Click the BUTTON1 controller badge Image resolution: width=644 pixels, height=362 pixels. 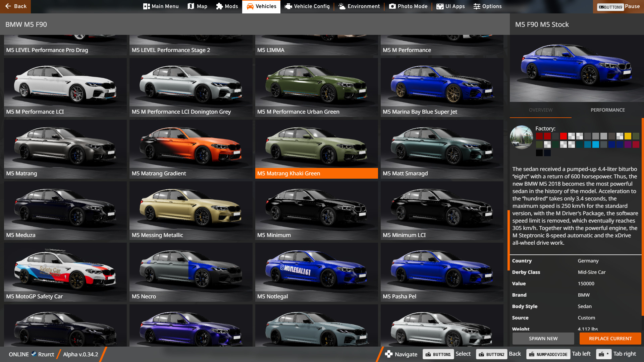438,354
